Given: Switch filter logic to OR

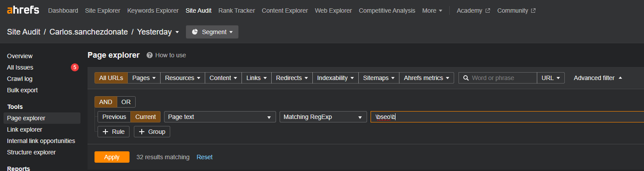Looking at the screenshot, I should click(x=126, y=102).
